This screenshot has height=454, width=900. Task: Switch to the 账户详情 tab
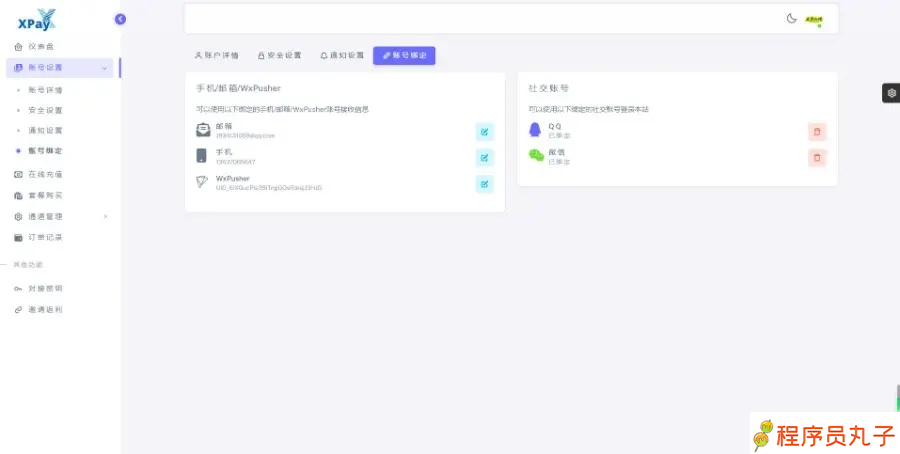(217, 56)
